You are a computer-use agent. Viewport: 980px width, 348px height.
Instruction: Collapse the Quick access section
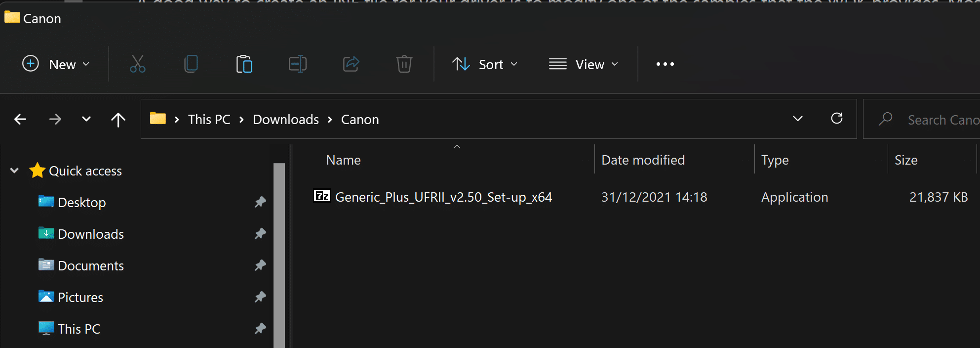[x=14, y=171]
